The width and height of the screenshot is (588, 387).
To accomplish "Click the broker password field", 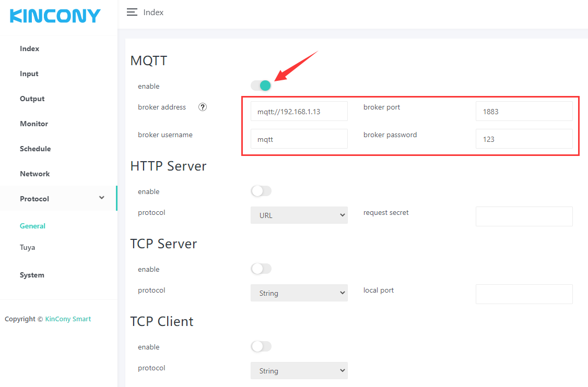I will click(524, 139).
